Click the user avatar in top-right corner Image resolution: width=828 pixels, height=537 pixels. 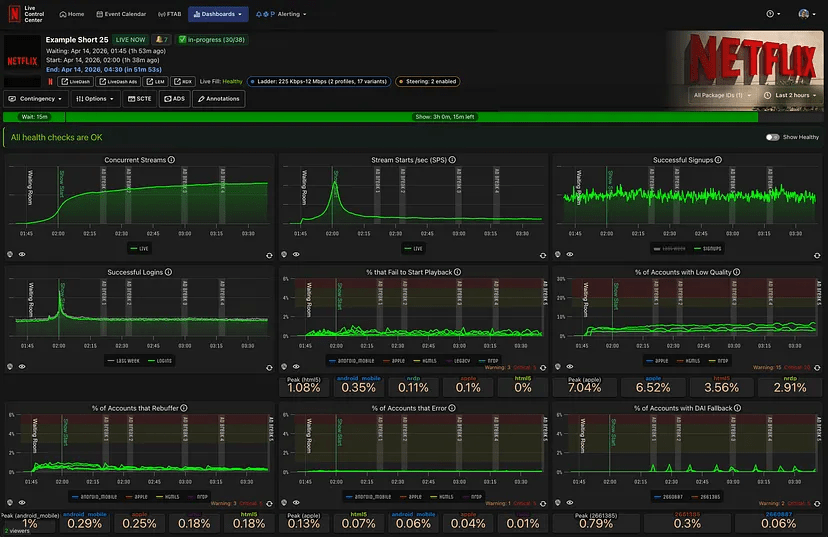[806, 14]
